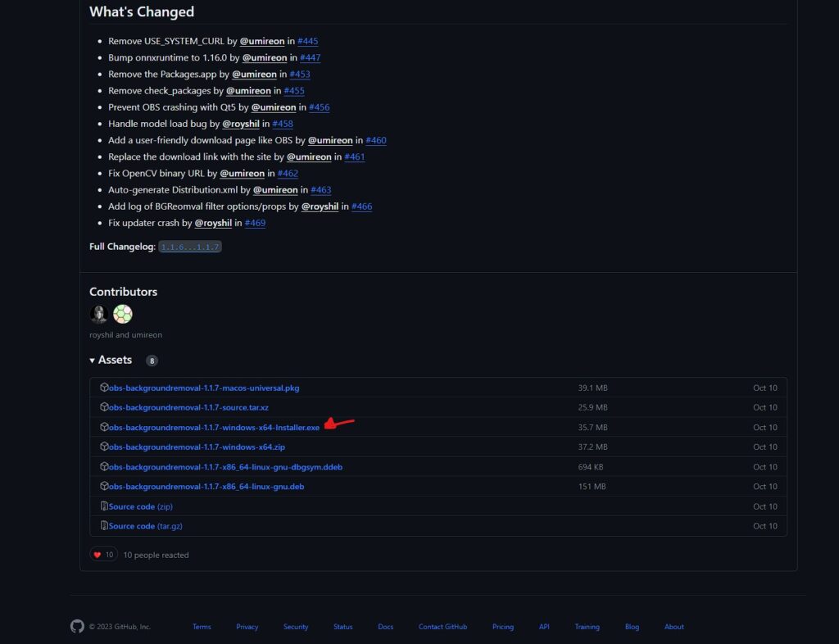839x644 pixels.
Task: Download obs-backgroundremoval-1.1.7-macos-universal.pkg
Action: [x=204, y=388]
